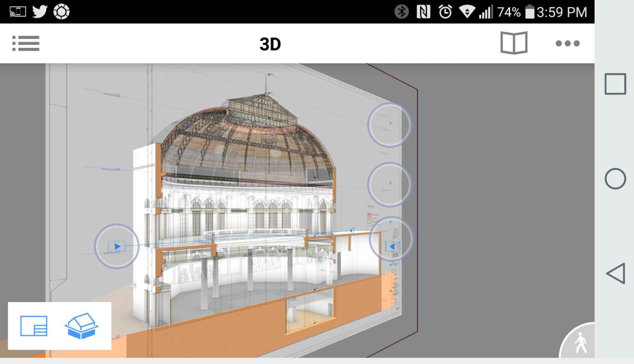Open the three-dot more options menu
The image size is (634, 364).
click(x=567, y=43)
